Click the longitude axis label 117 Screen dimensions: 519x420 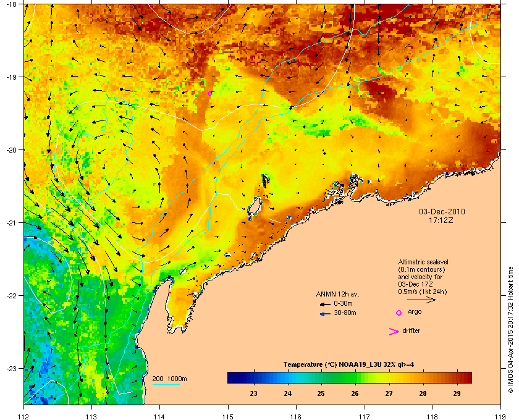(x=364, y=417)
